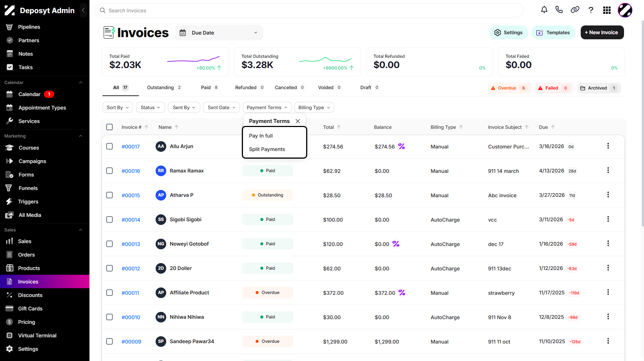Check the box for invoice #00015
The image size is (644, 361).
[109, 195]
